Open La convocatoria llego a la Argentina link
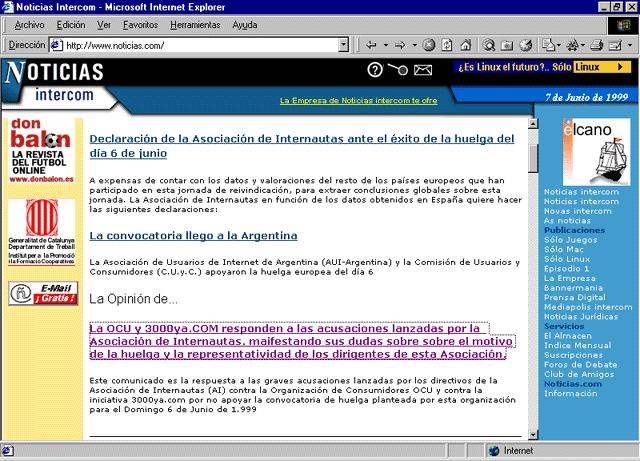This screenshot has height=461, width=640. tap(193, 236)
